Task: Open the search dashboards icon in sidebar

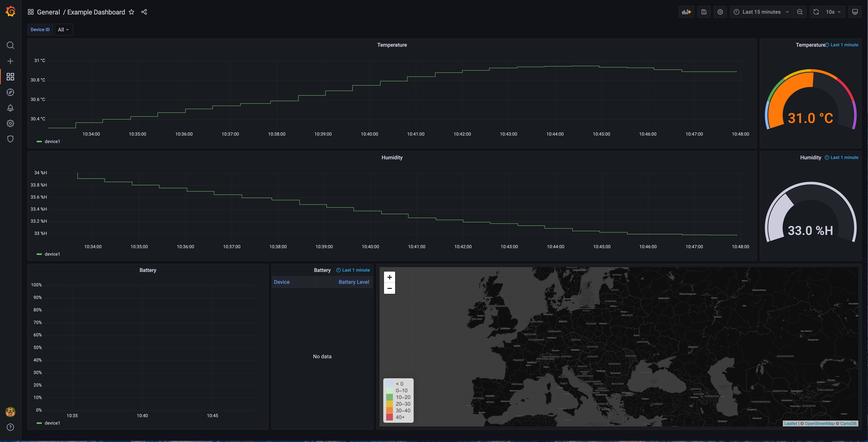Action: pos(10,45)
